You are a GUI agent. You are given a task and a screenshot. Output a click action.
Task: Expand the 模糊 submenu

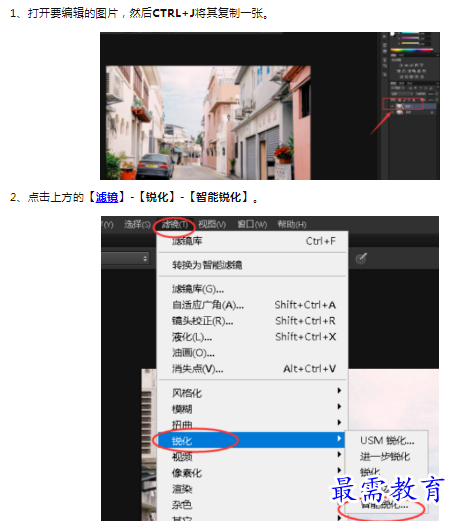[252, 409]
